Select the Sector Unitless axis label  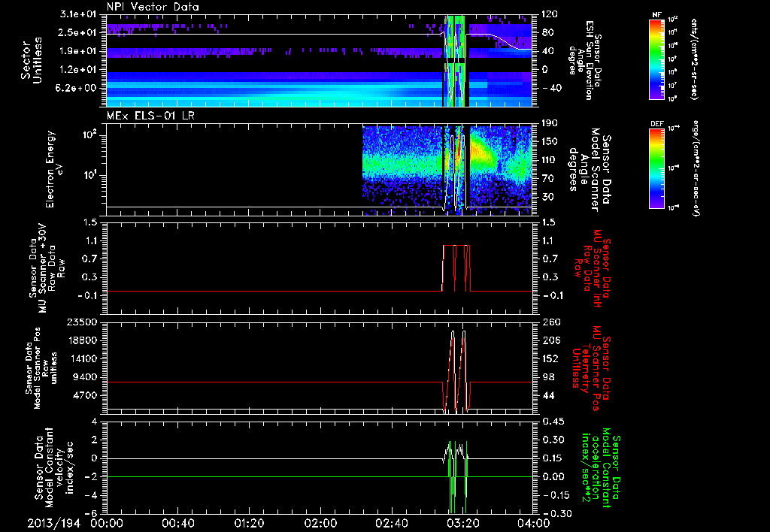[x=32, y=60]
